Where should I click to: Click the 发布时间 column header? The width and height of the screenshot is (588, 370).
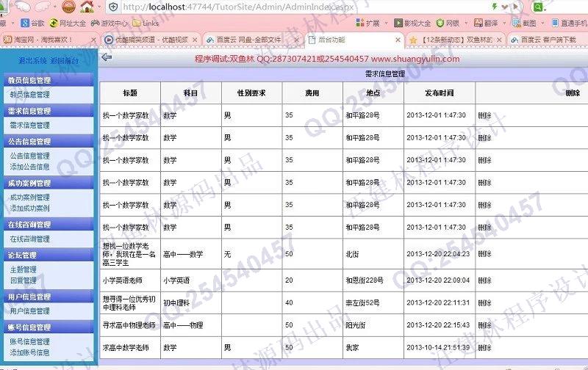(x=439, y=93)
